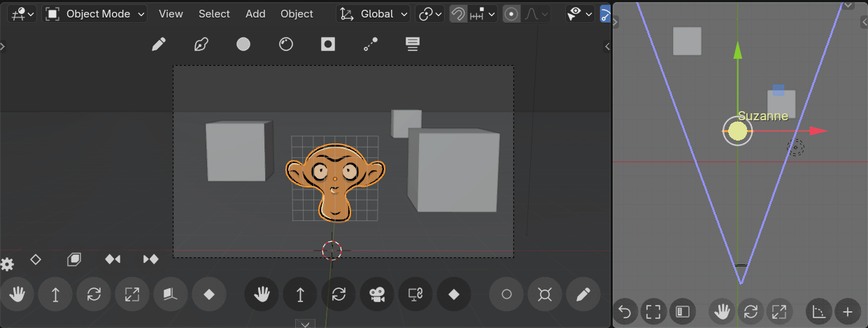The height and width of the screenshot is (328, 868).
Task: Open the editor type dropdown
Action: 22,13
